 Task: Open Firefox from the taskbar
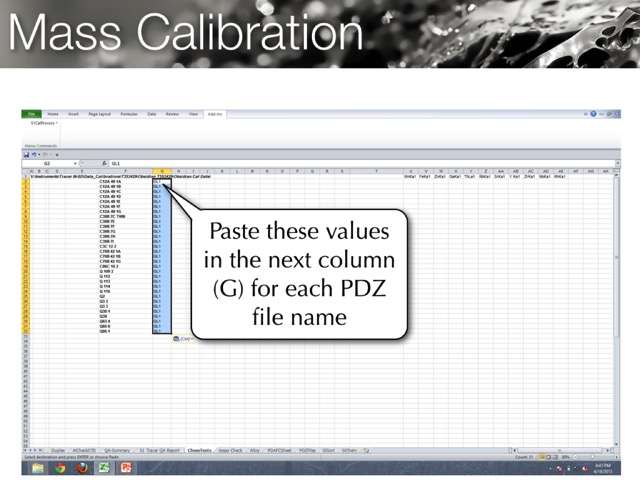82,467
